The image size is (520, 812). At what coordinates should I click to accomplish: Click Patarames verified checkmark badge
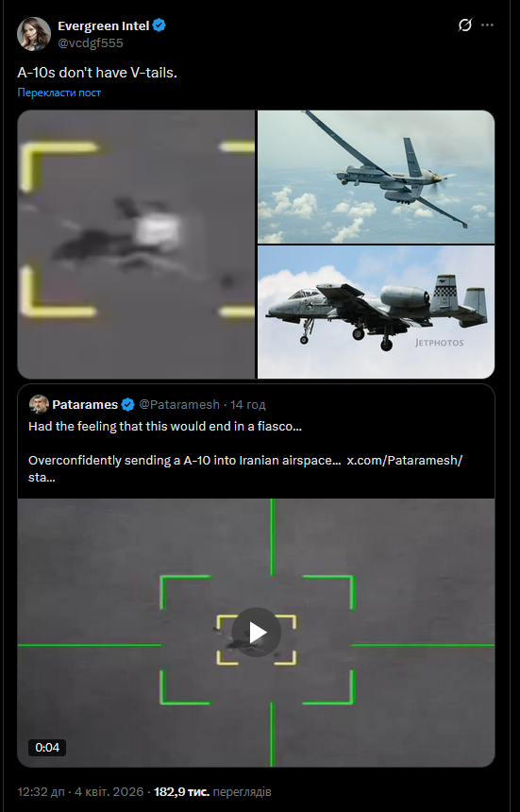click(127, 404)
